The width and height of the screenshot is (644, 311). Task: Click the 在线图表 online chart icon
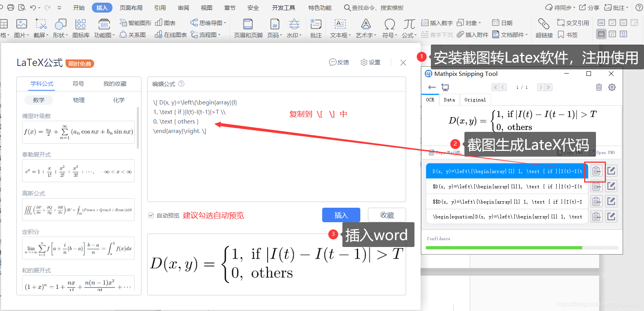(x=159, y=35)
